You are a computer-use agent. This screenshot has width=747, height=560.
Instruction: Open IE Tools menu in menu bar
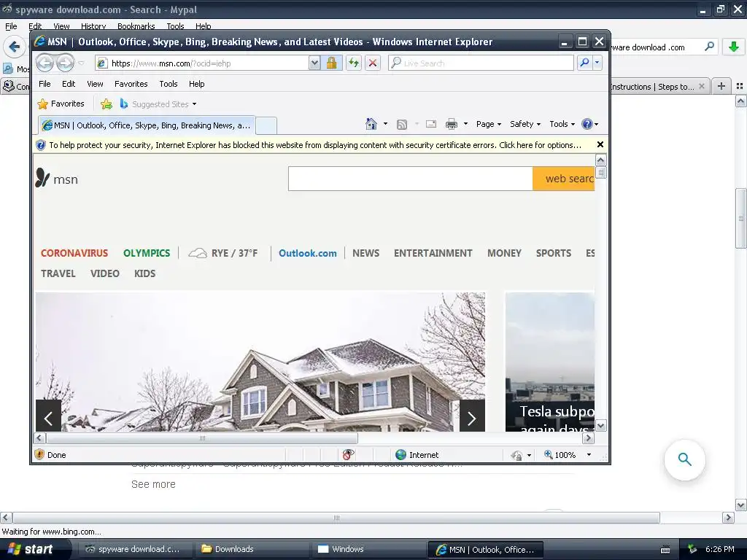(169, 84)
